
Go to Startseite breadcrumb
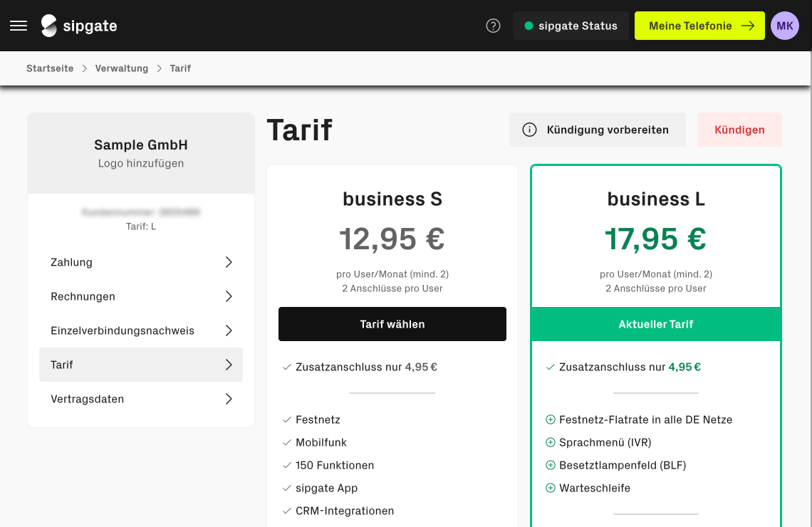(50, 68)
